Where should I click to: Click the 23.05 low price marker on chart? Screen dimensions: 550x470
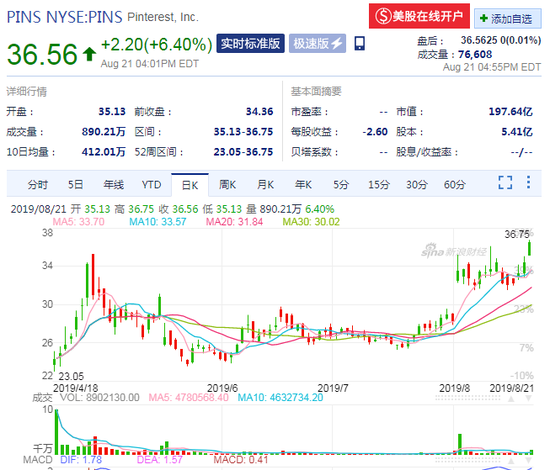(71, 376)
